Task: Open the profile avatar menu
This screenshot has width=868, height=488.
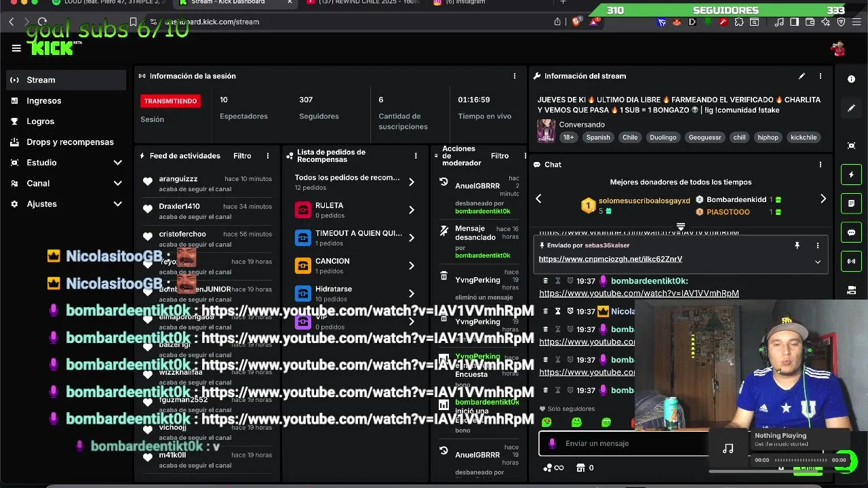Action: pyautogui.click(x=838, y=48)
